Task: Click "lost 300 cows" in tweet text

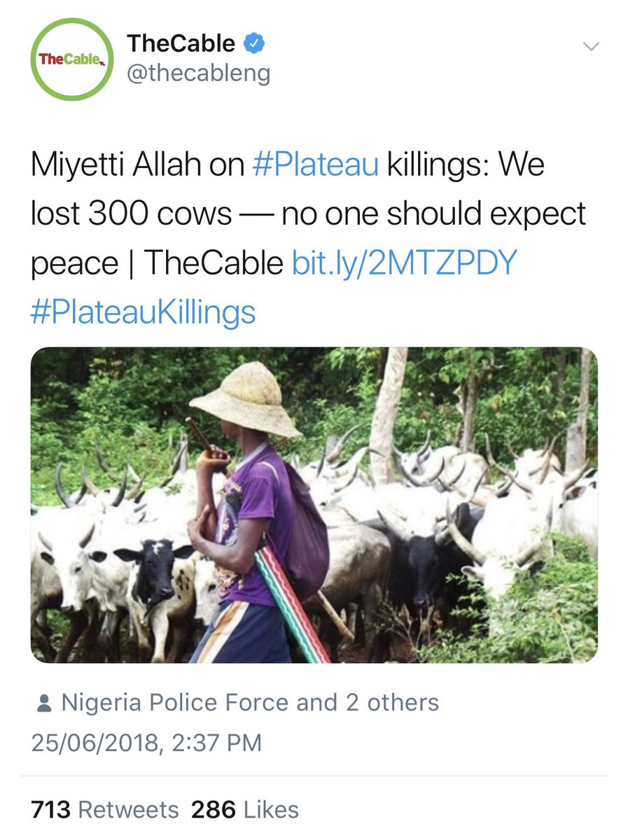Action: (x=131, y=214)
